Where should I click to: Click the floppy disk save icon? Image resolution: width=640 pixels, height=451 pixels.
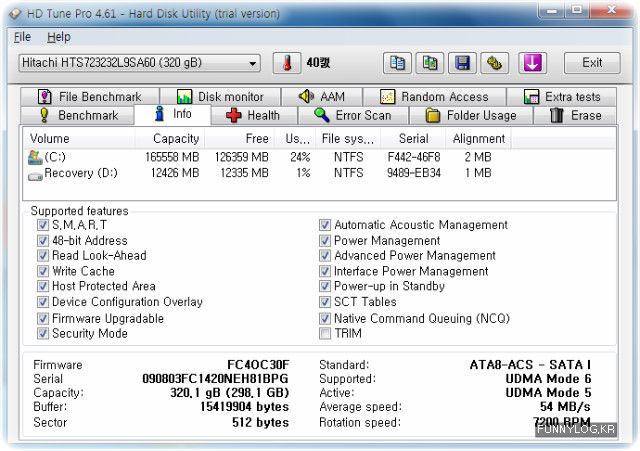(x=462, y=63)
